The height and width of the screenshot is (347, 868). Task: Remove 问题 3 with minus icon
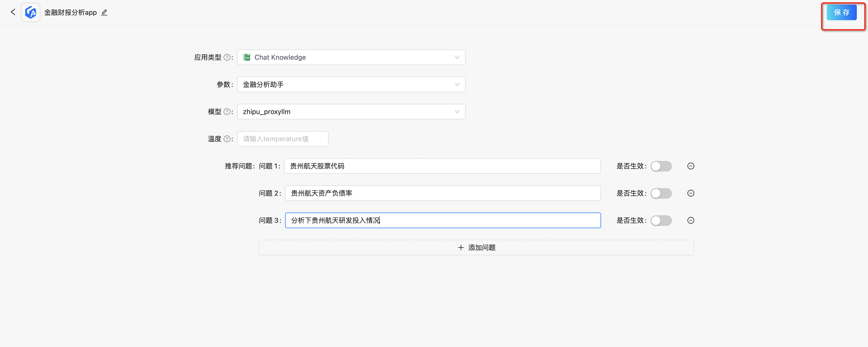[x=690, y=220]
